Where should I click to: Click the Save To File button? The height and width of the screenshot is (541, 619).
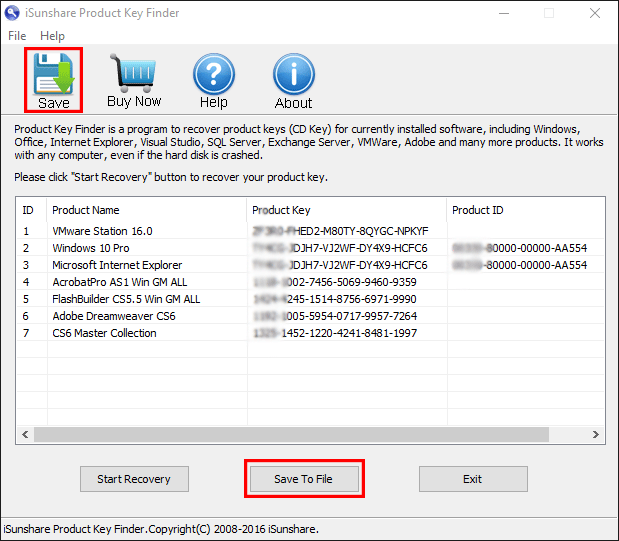[304, 479]
